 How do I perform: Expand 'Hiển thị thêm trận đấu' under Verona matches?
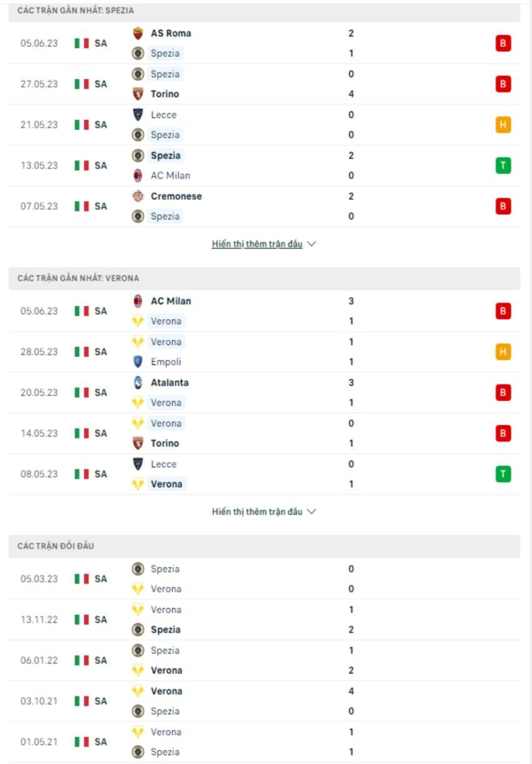pyautogui.click(x=258, y=511)
